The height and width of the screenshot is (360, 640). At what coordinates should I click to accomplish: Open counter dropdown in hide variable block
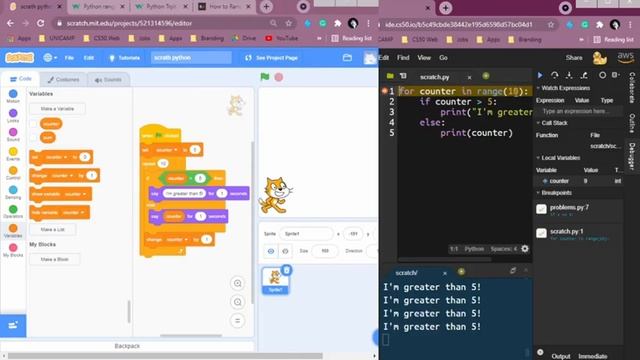(x=73, y=212)
